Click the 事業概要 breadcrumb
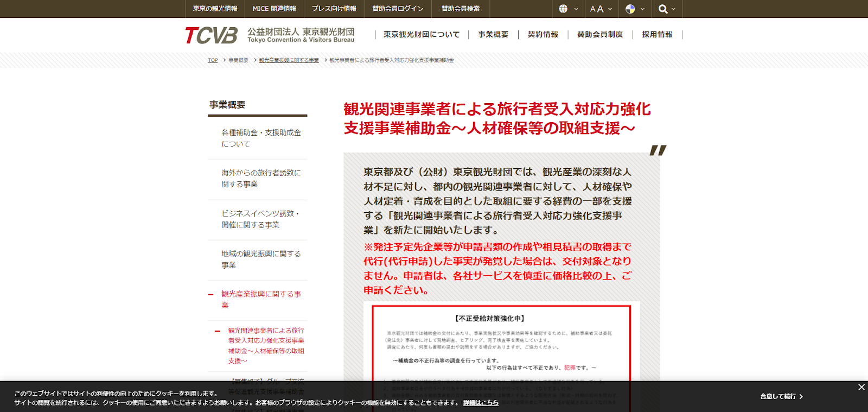 click(x=238, y=60)
